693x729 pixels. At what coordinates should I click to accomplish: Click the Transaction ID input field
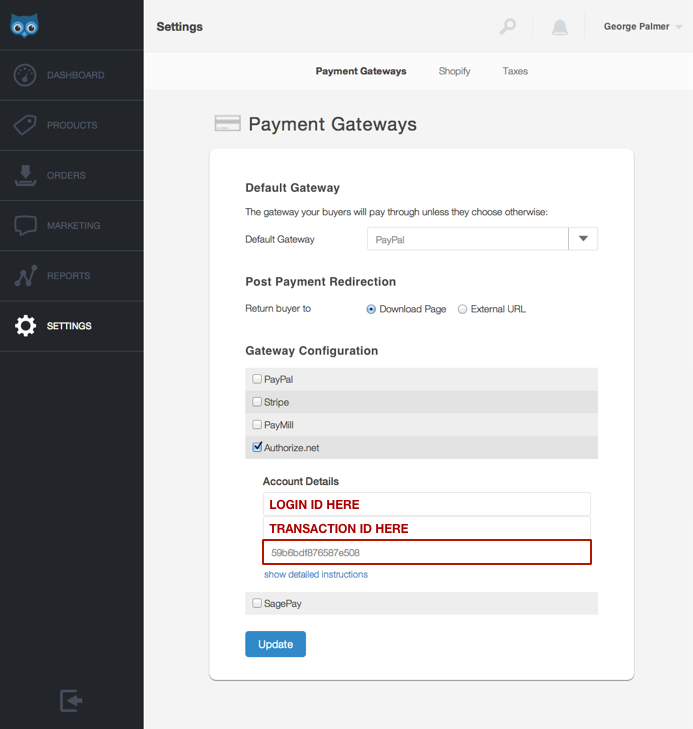427,528
